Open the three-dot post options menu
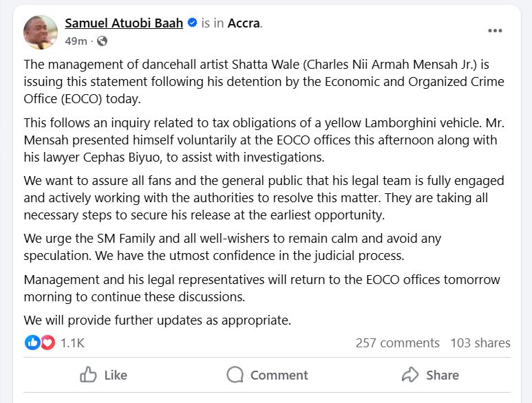This screenshot has height=403, width=532. (495, 30)
